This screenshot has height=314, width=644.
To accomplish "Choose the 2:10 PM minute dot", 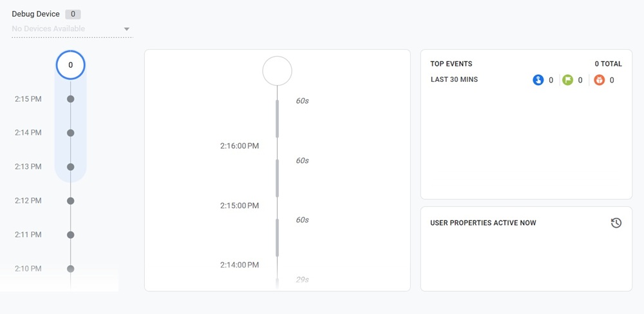I will click(x=71, y=268).
